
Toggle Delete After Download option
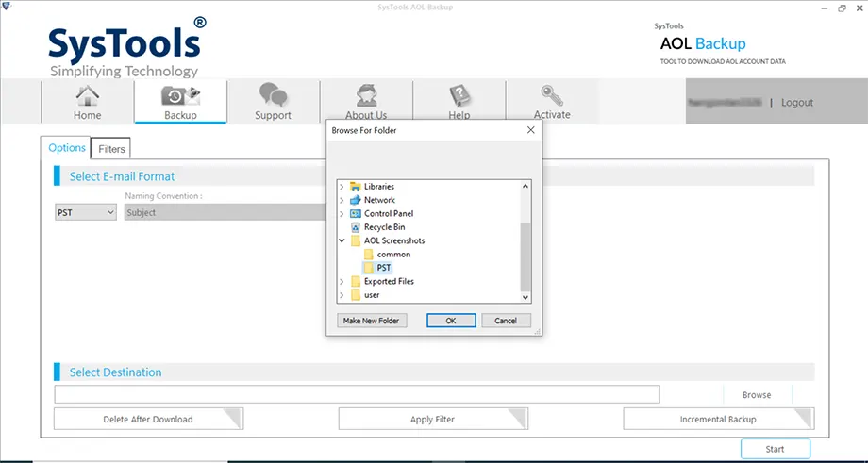[148, 419]
